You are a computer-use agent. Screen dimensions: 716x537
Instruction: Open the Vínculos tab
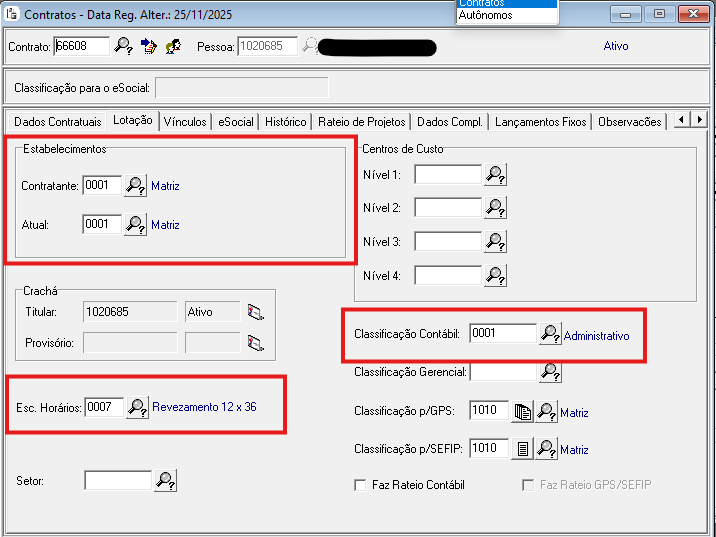pos(185,121)
